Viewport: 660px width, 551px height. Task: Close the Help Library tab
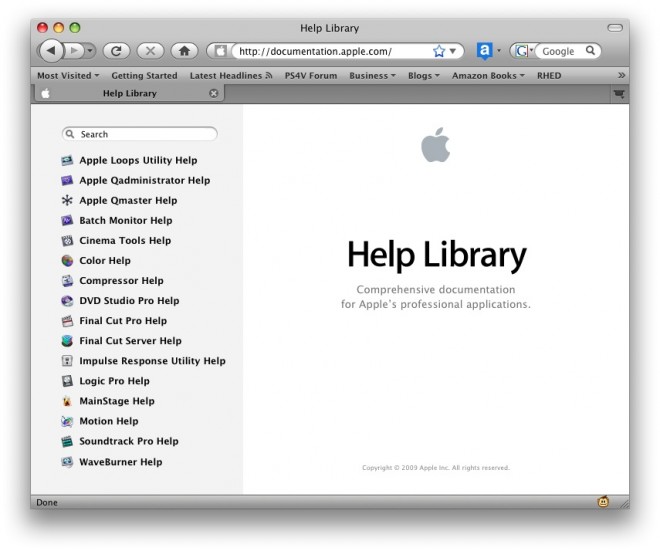(214, 93)
